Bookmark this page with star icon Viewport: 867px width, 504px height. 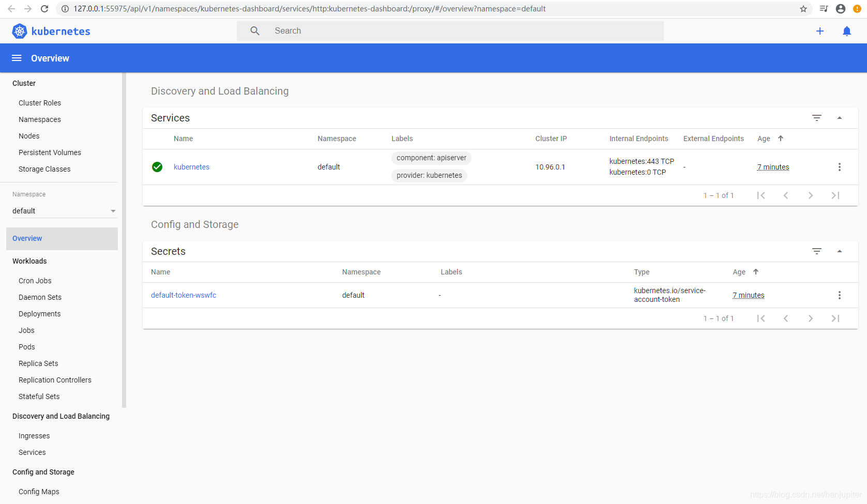pos(803,9)
